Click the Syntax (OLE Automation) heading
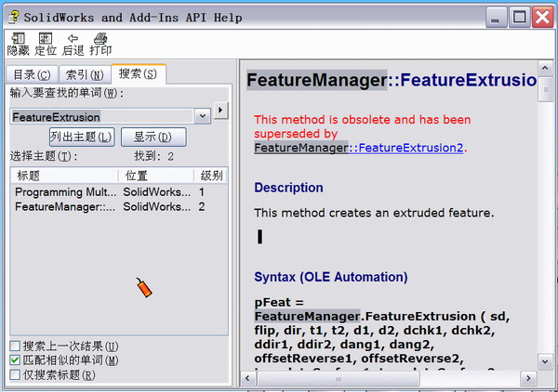The width and height of the screenshot is (558, 392). coord(331,277)
